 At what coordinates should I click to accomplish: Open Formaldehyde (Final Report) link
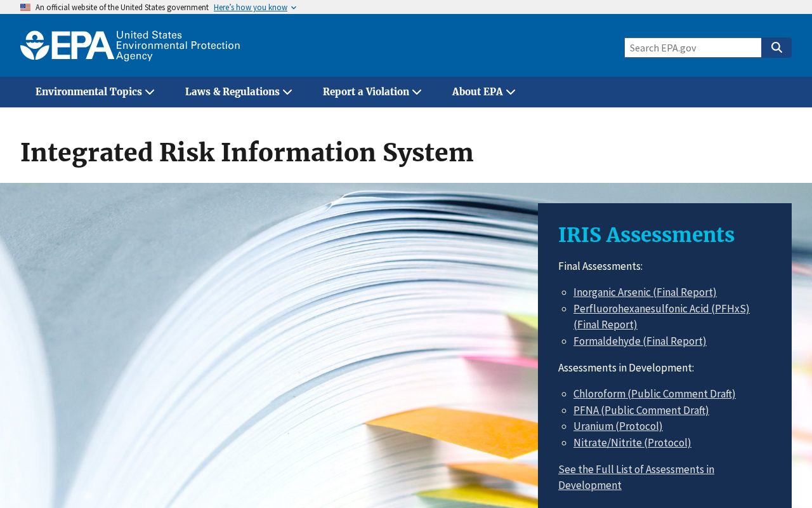pyautogui.click(x=640, y=341)
